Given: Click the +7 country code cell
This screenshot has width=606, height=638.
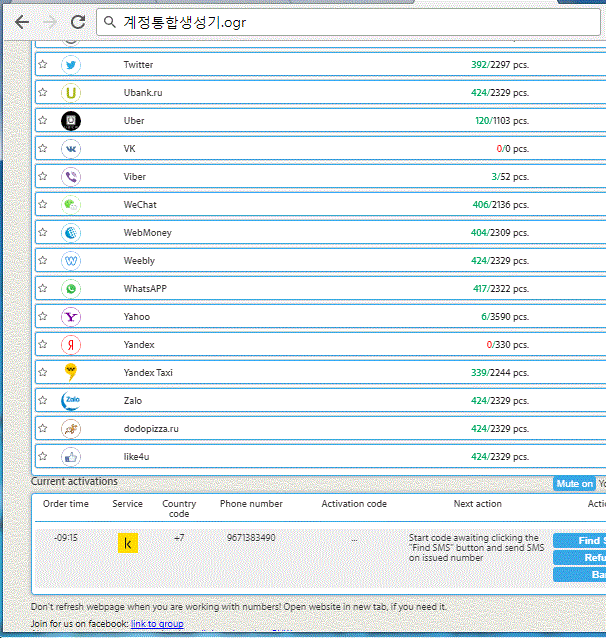Looking at the screenshot, I should (179, 538).
